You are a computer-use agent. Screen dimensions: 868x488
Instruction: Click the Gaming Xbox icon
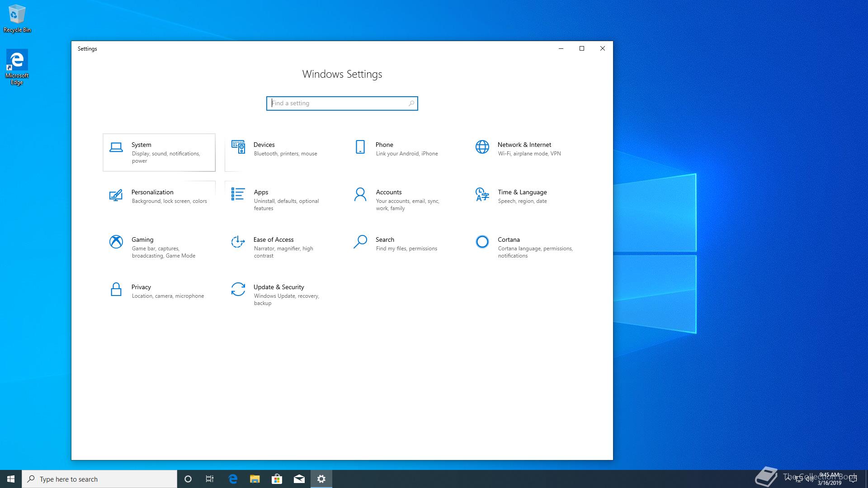[116, 242]
